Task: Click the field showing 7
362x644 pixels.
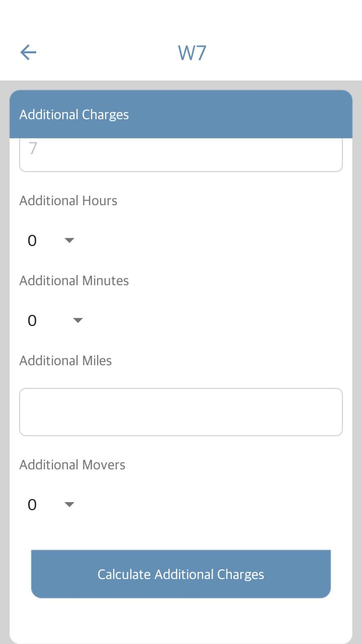Action: (x=181, y=154)
